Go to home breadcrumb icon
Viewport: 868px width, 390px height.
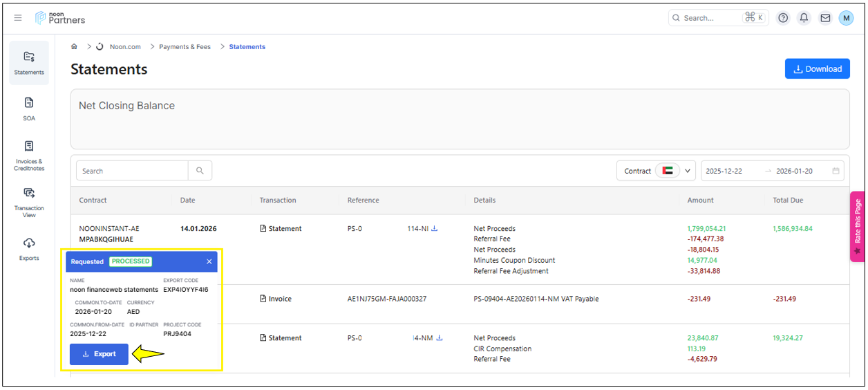coord(74,47)
